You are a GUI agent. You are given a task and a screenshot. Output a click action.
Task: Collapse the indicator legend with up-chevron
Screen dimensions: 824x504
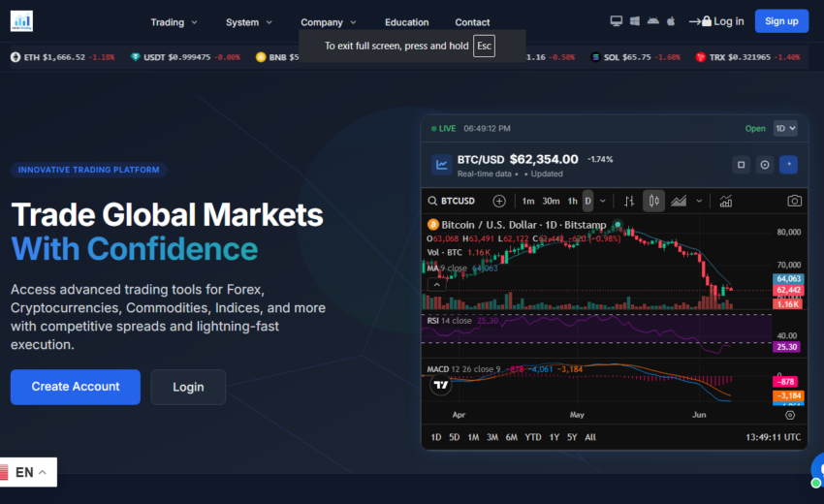tap(436, 285)
